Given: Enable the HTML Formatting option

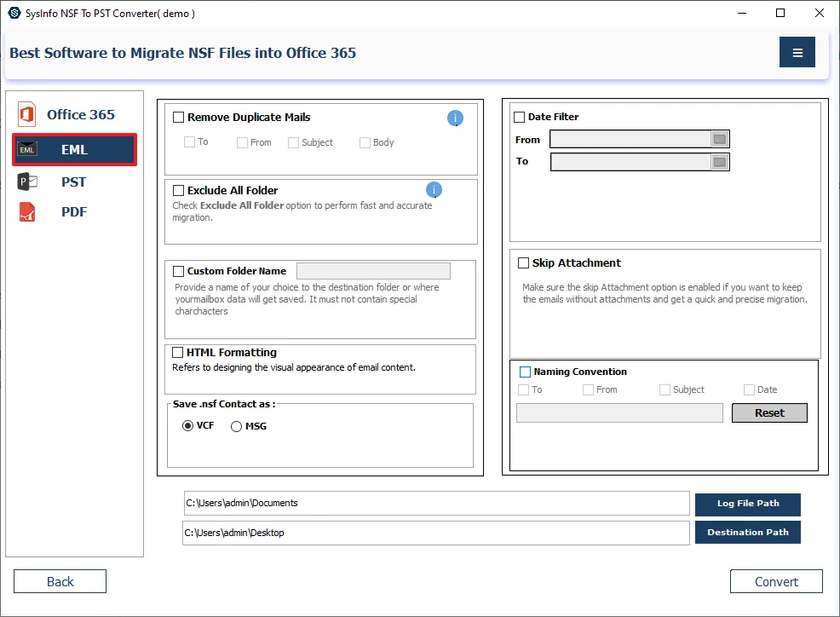Looking at the screenshot, I should (x=179, y=352).
